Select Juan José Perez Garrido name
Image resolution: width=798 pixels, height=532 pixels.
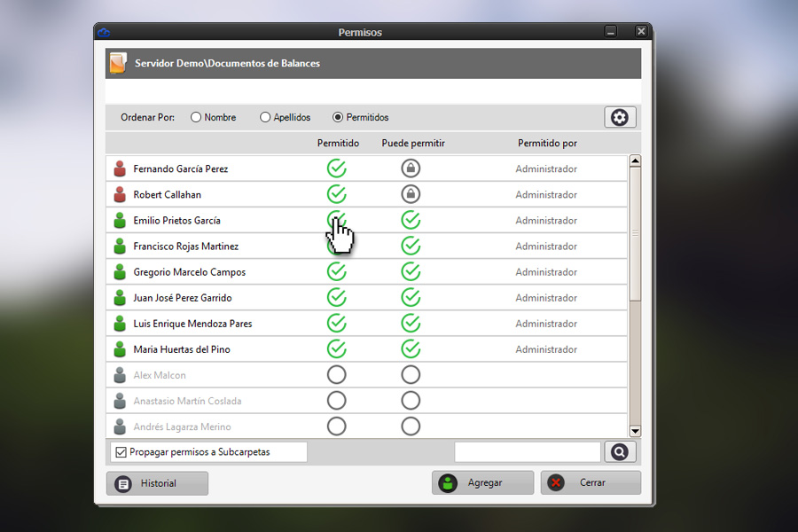coord(182,298)
